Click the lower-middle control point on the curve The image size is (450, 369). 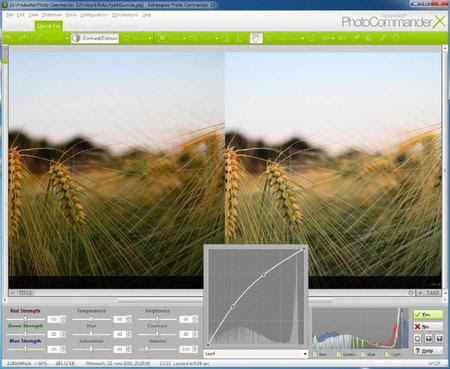[x=233, y=306]
